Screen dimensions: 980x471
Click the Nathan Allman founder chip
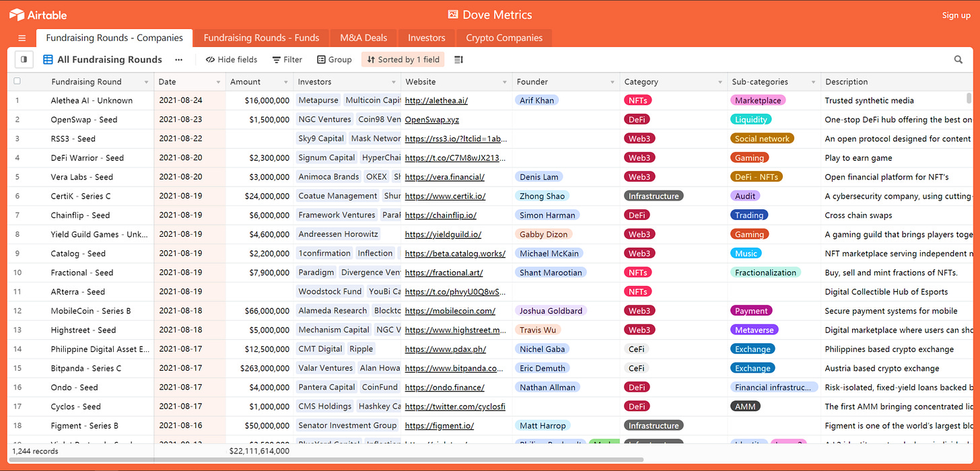point(548,388)
